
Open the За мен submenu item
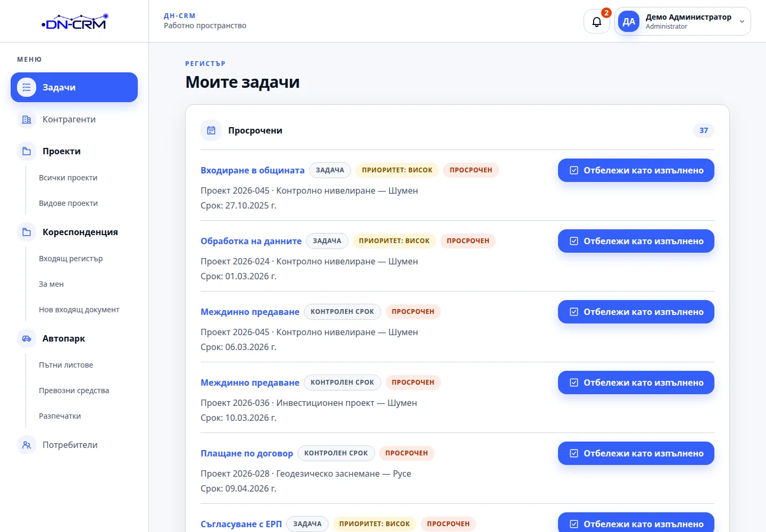[x=51, y=284]
